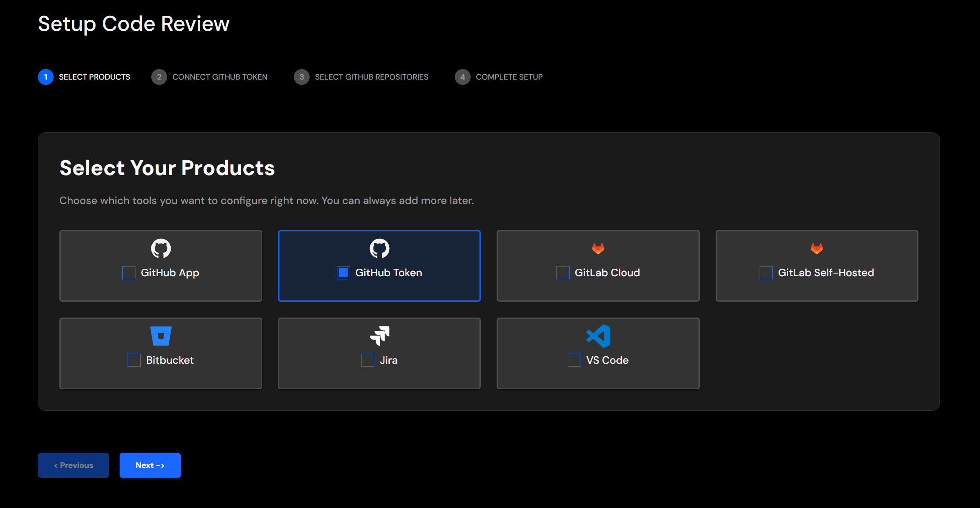Click the Bitbucket label text
The width and height of the screenshot is (980, 508).
pos(170,360)
